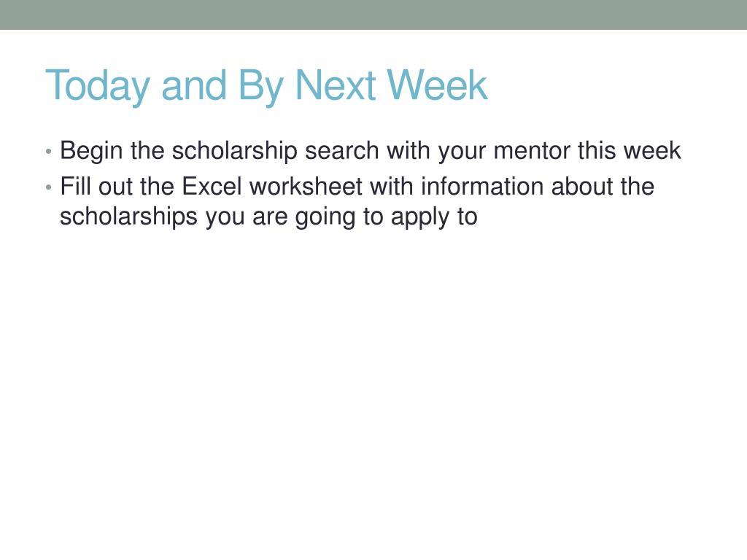Click the word 'Week' in the title
747x560 pixels.
pyautogui.click(x=437, y=85)
